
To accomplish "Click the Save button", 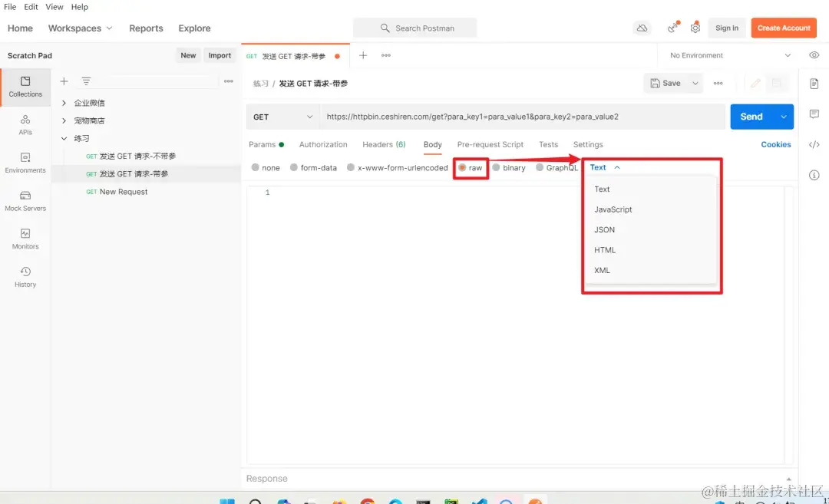I will click(666, 83).
